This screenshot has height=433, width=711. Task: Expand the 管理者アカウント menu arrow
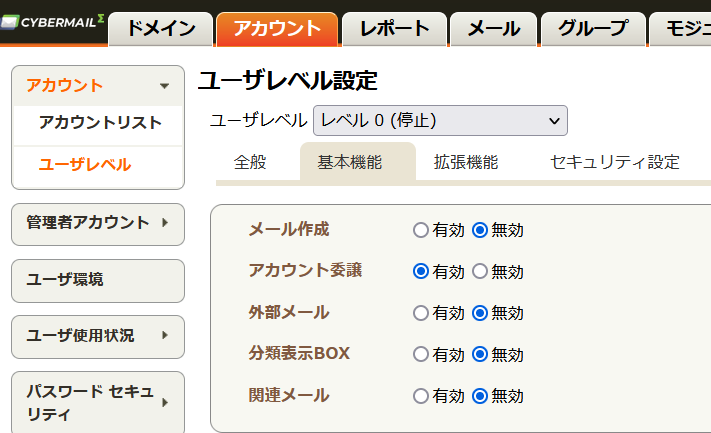165,222
